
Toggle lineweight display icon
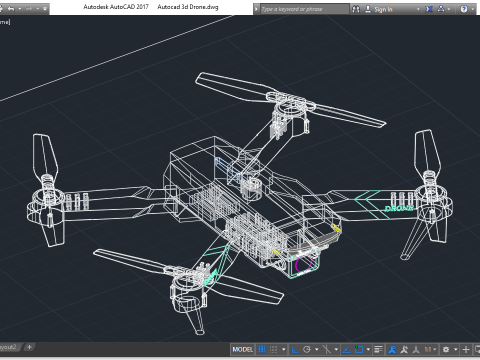pos(378,349)
